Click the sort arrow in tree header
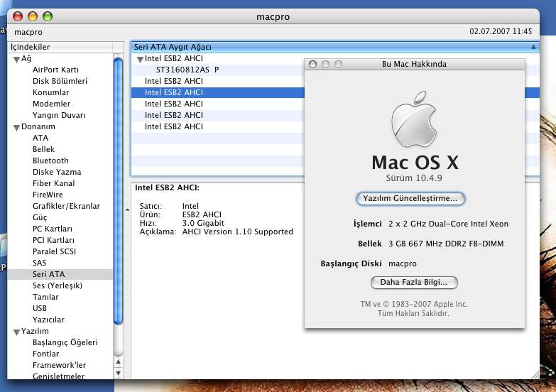 click(x=533, y=46)
